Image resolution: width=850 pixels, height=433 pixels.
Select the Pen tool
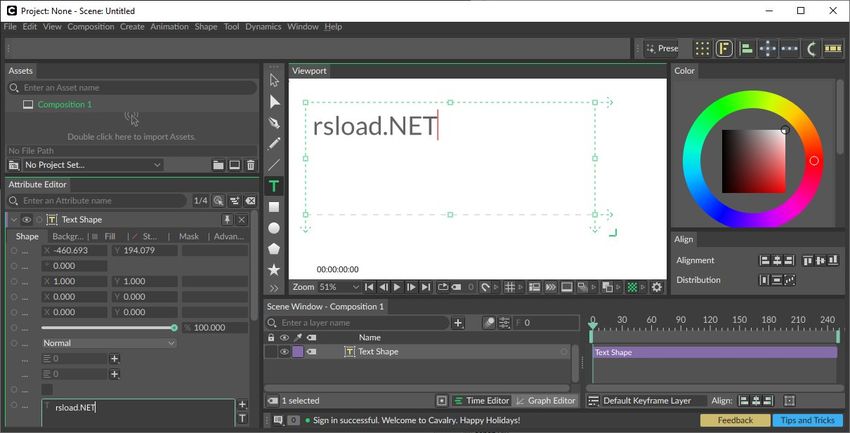point(274,122)
